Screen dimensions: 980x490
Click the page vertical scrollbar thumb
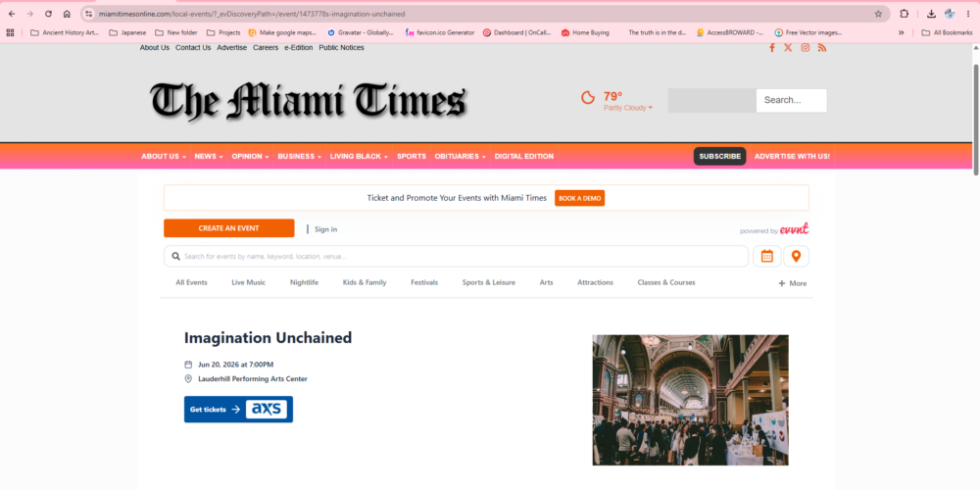click(976, 119)
